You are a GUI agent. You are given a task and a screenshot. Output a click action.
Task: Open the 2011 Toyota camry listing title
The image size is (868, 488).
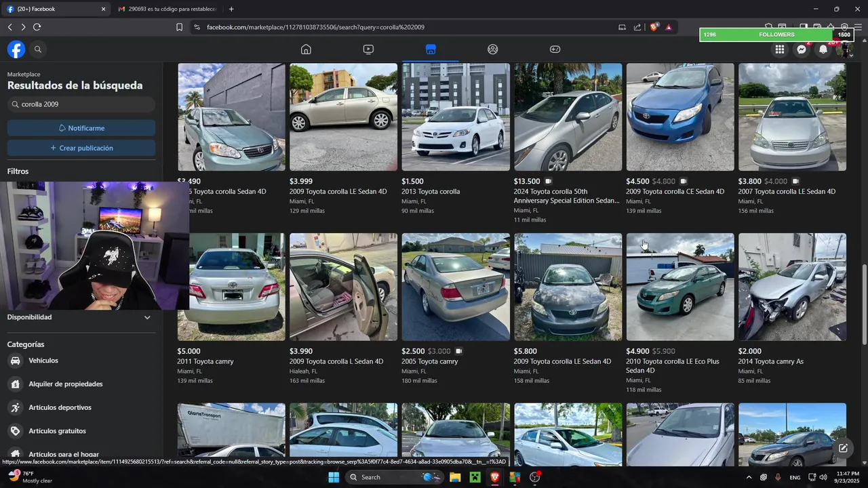(x=205, y=362)
